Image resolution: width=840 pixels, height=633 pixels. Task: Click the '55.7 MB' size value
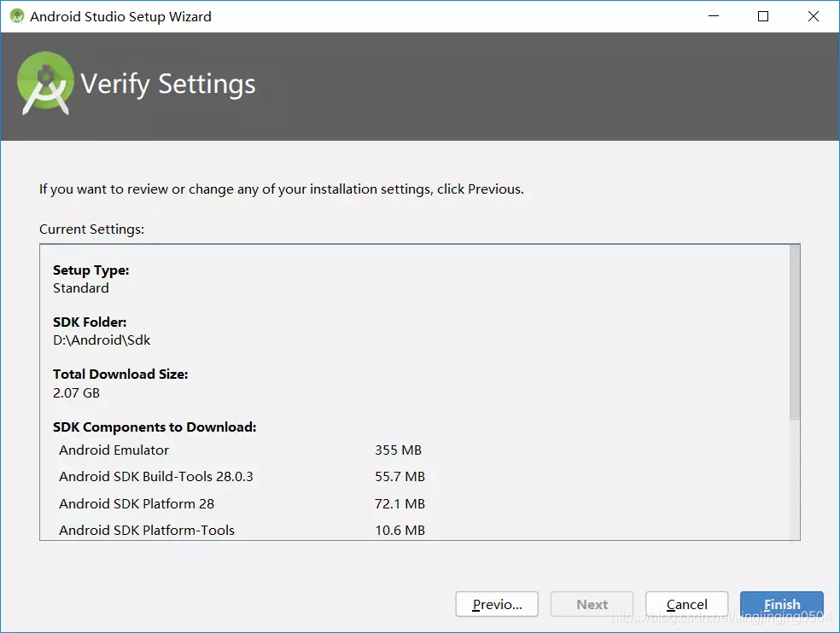click(400, 476)
